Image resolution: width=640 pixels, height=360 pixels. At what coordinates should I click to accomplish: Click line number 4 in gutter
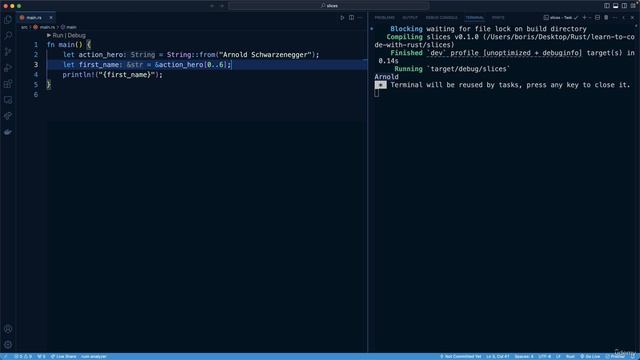(x=36, y=75)
